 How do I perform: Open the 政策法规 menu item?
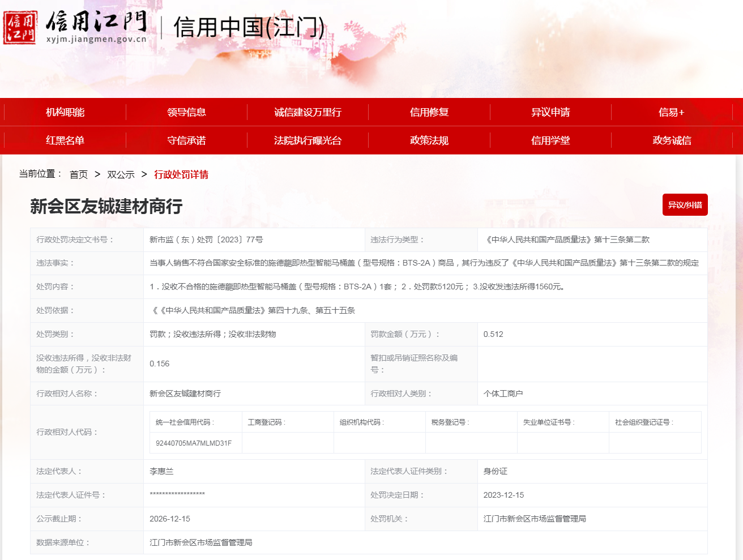429,140
